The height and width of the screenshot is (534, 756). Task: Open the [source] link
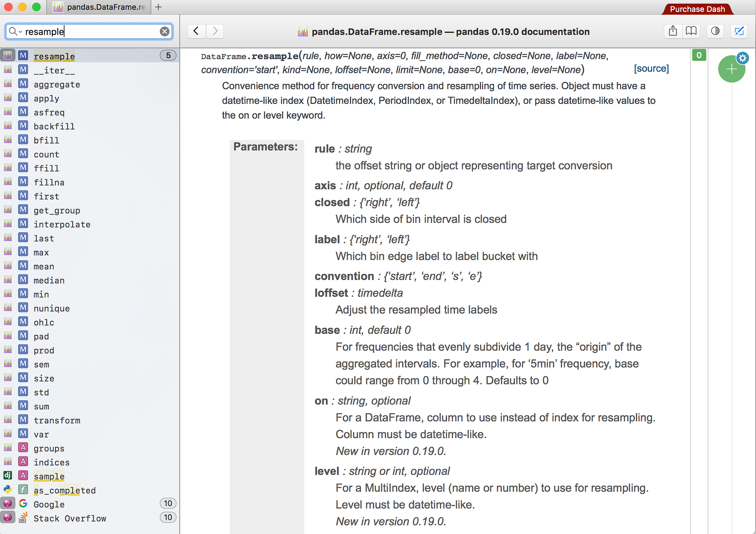click(651, 68)
